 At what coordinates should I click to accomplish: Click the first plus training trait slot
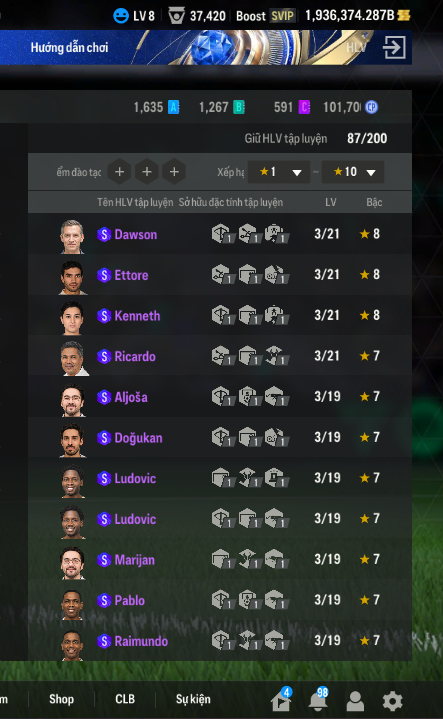[x=120, y=172]
